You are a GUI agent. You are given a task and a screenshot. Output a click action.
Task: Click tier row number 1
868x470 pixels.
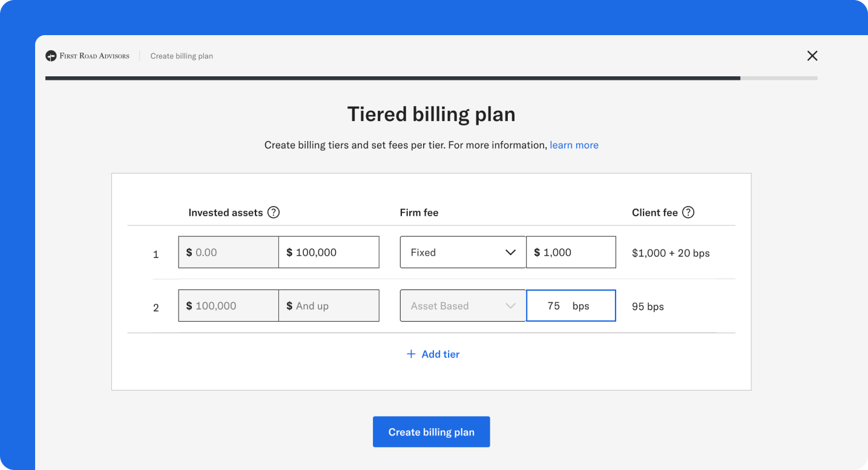[156, 254]
